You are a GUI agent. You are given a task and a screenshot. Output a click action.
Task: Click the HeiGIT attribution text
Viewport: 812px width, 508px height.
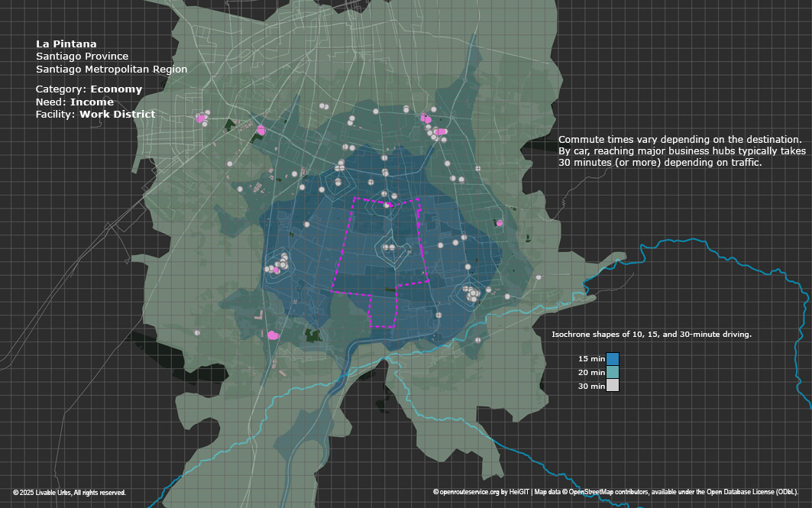pos(519,493)
